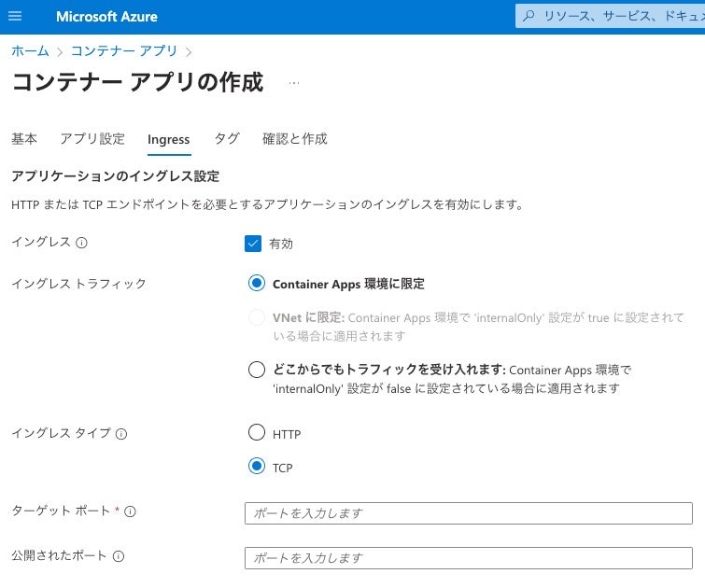Switch to the タグ tab
Image resolution: width=705 pixels, height=588 pixels.
(x=227, y=139)
